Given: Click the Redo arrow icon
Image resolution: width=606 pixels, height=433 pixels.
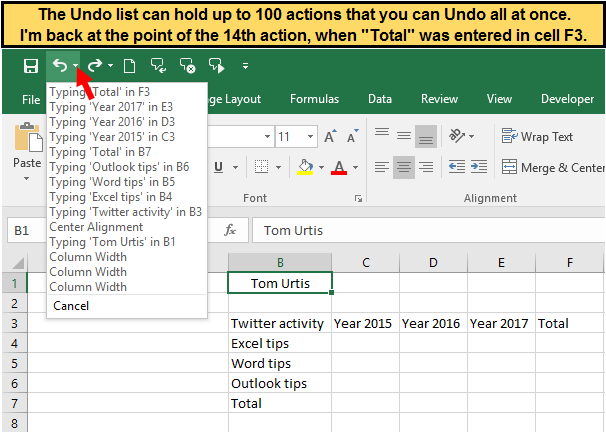Looking at the screenshot, I should click(x=94, y=66).
